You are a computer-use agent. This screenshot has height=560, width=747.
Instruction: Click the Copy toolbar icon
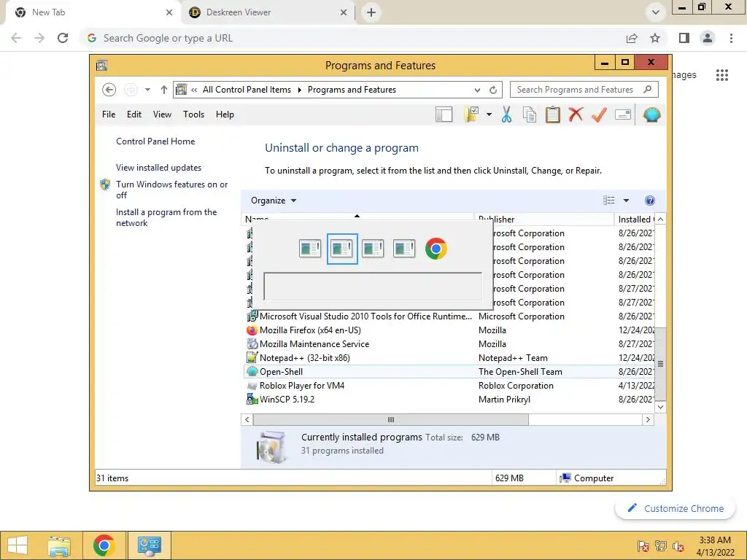point(530,114)
